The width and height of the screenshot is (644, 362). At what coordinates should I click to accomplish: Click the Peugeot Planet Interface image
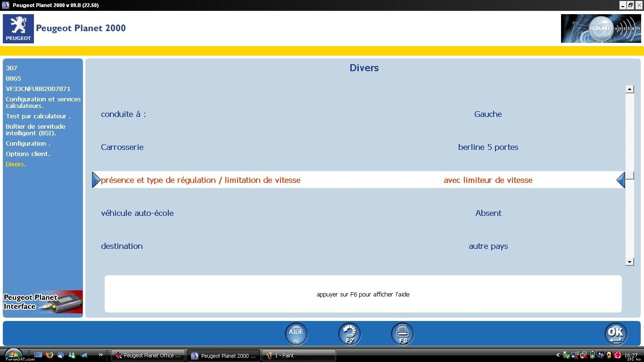pos(43,302)
